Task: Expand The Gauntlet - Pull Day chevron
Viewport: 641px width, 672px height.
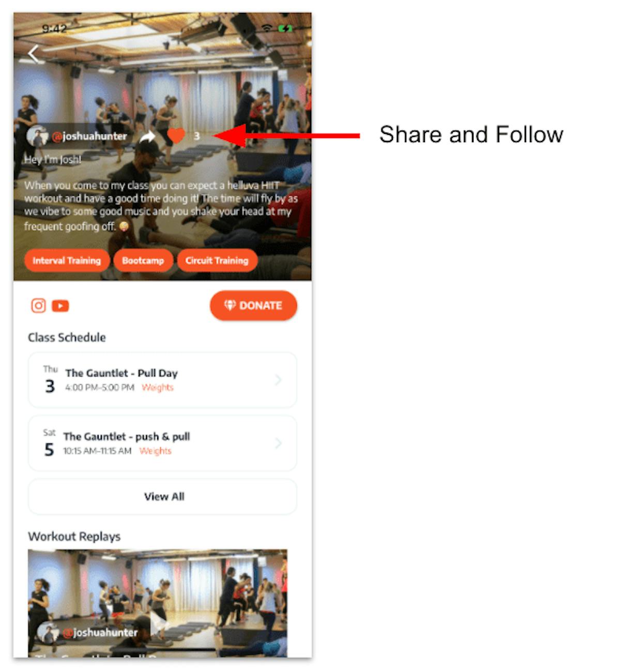Action: click(x=278, y=380)
